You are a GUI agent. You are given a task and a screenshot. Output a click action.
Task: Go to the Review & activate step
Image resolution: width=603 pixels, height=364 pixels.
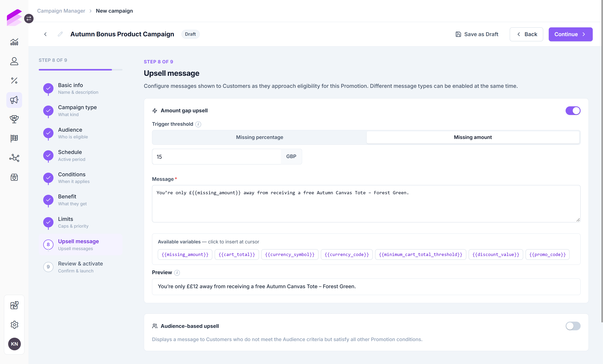click(81, 267)
